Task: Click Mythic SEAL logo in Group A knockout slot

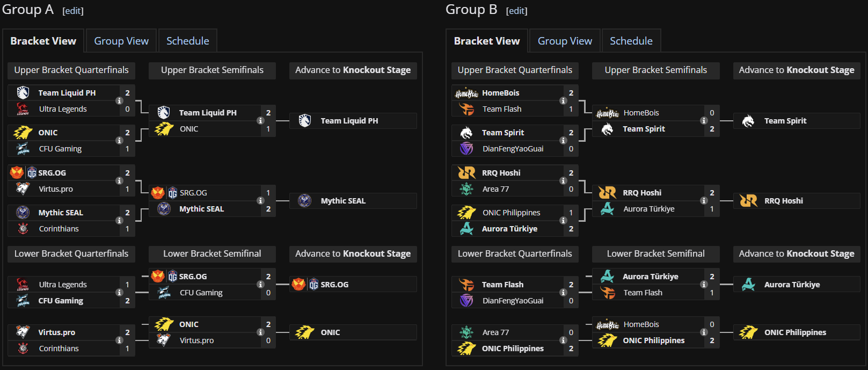Action: [305, 201]
